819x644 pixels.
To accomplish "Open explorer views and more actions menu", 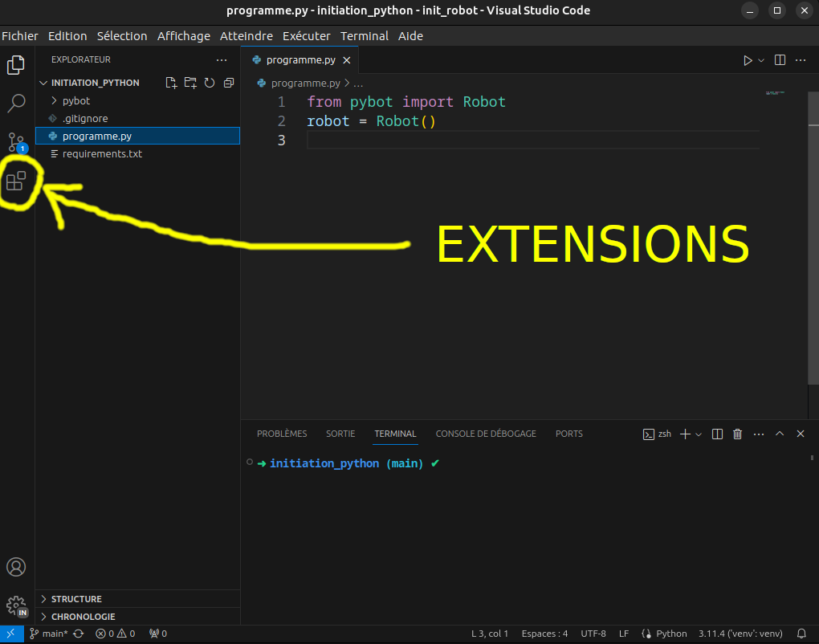I will (222, 60).
